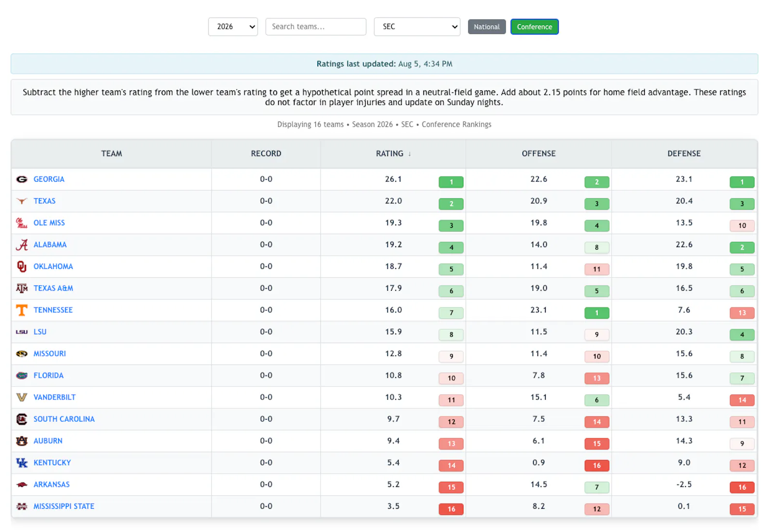Open the MISSOURI team link

tap(50, 354)
